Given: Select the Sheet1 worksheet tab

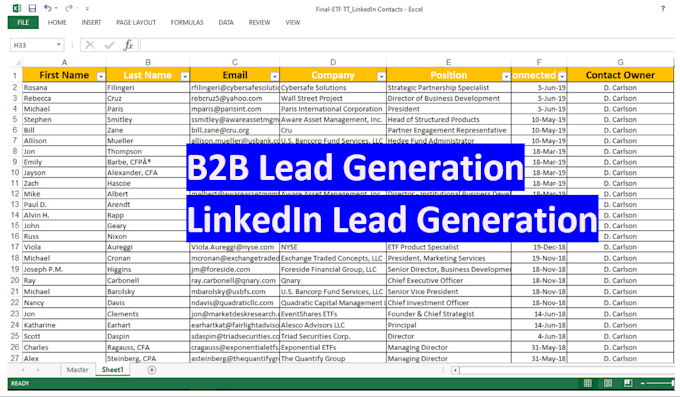Looking at the screenshot, I should (113, 370).
